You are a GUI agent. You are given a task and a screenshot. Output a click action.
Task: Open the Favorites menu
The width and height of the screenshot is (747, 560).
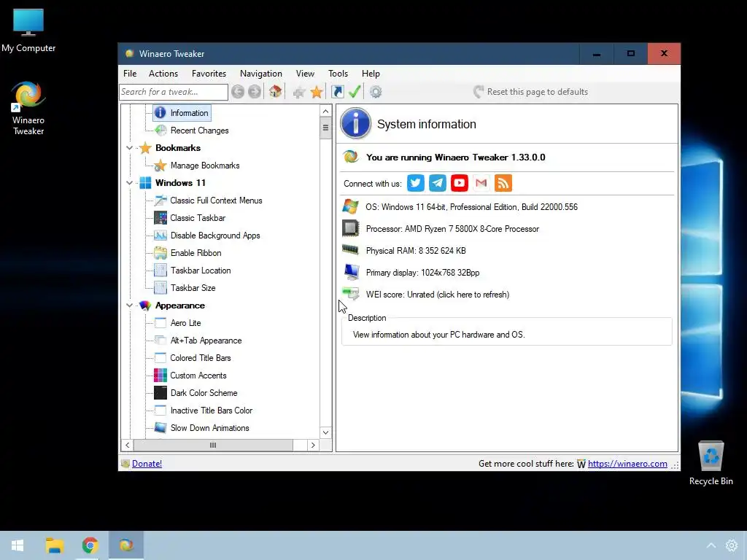(x=209, y=74)
